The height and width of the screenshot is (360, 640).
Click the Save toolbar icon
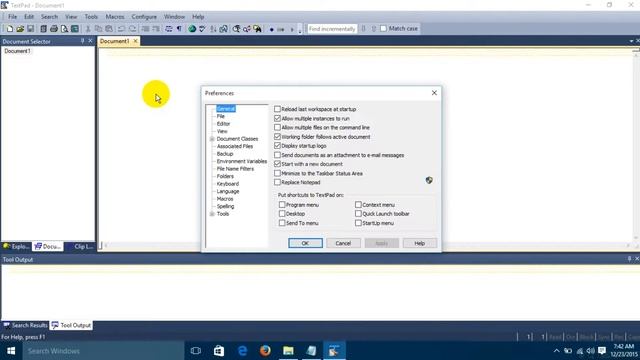pos(31,29)
